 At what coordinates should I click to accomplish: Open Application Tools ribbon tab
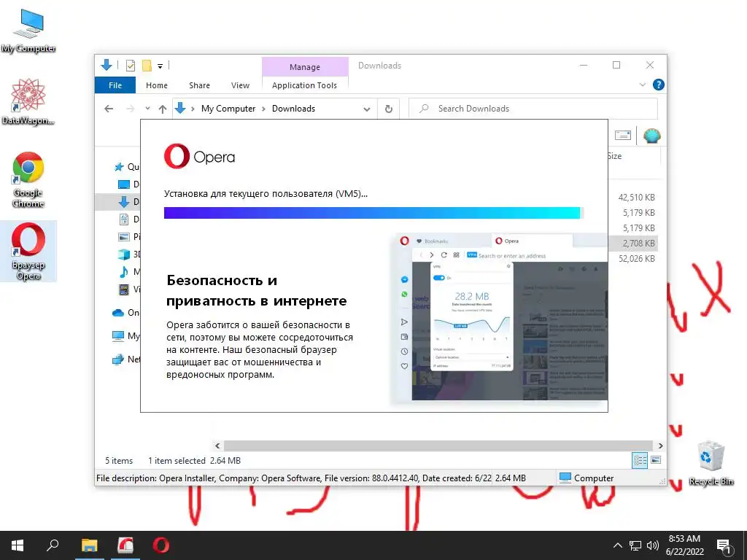[x=304, y=85]
